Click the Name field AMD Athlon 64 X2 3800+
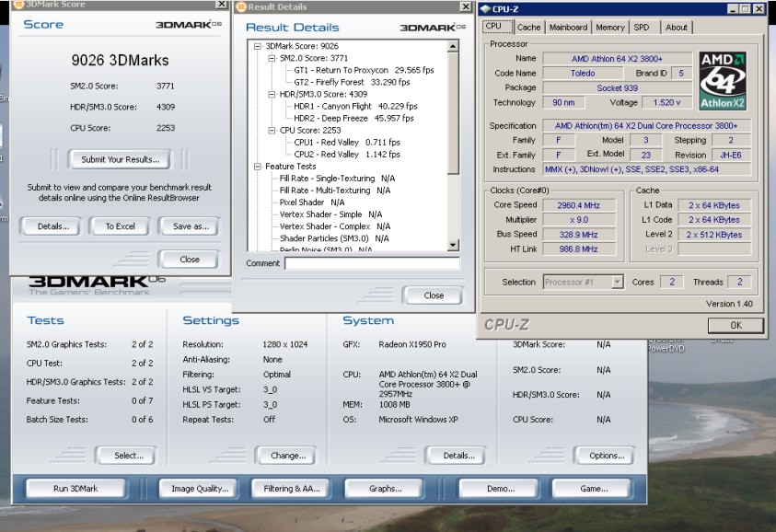776x532 pixels. pos(617,59)
